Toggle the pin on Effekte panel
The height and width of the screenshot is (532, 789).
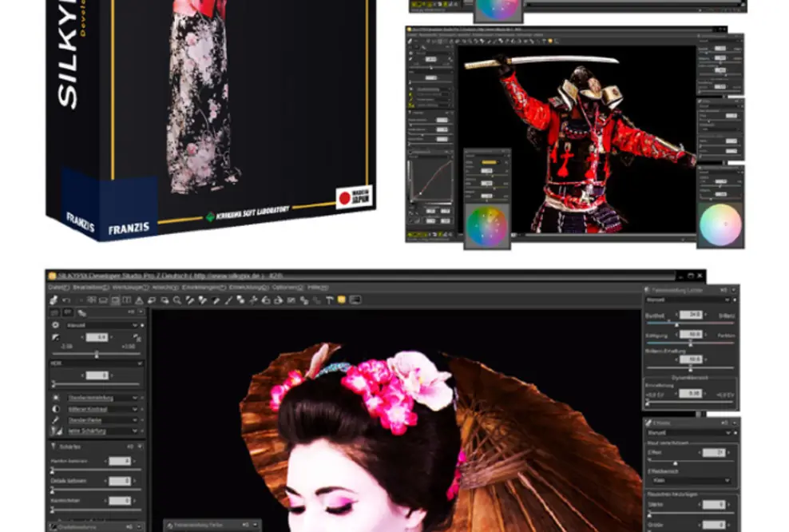(x=724, y=423)
